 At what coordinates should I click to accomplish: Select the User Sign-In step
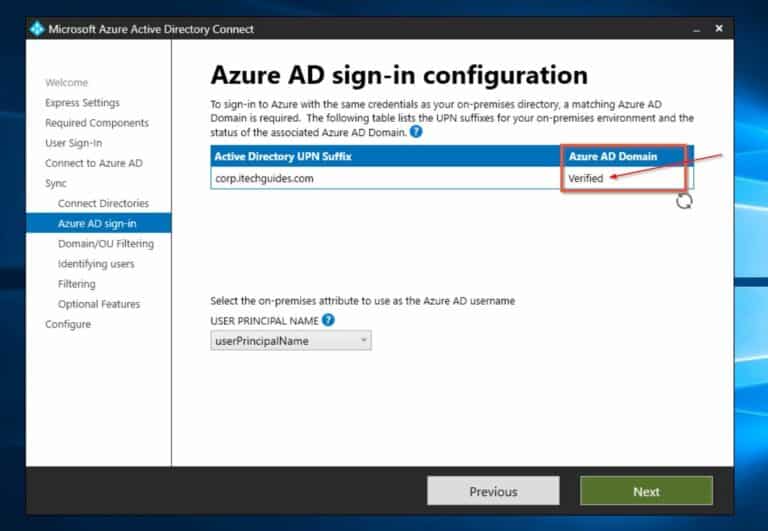(73, 143)
